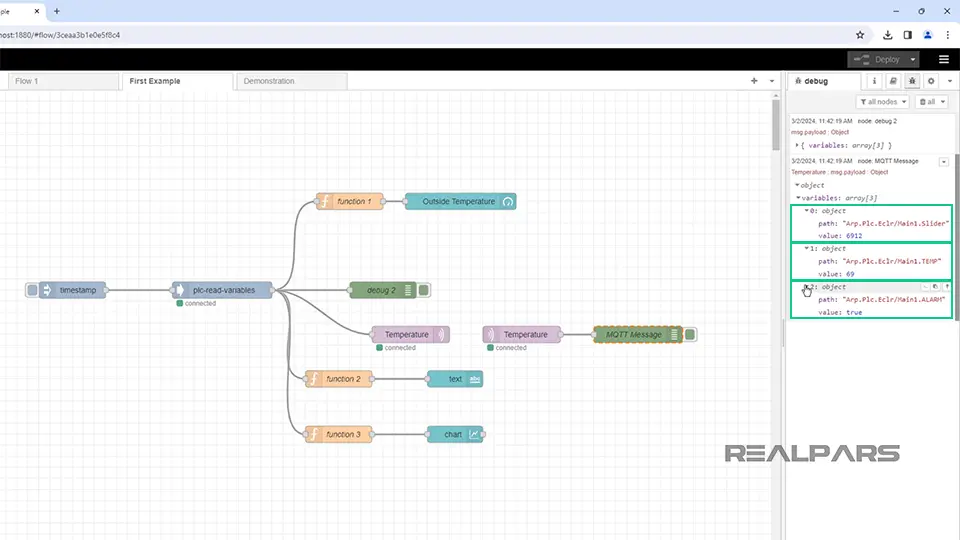Select the Outside Temperature gauge node
The width and height of the screenshot is (960, 540).
point(460,201)
